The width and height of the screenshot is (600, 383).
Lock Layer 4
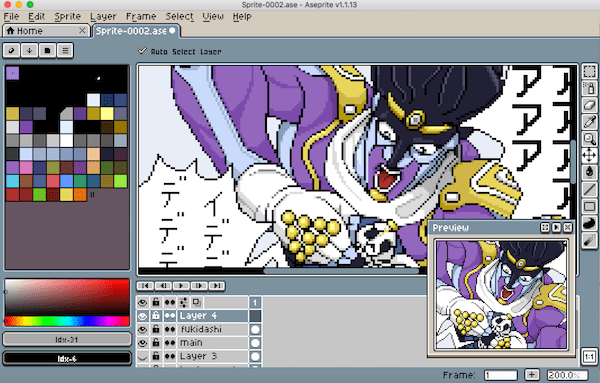pos(156,316)
